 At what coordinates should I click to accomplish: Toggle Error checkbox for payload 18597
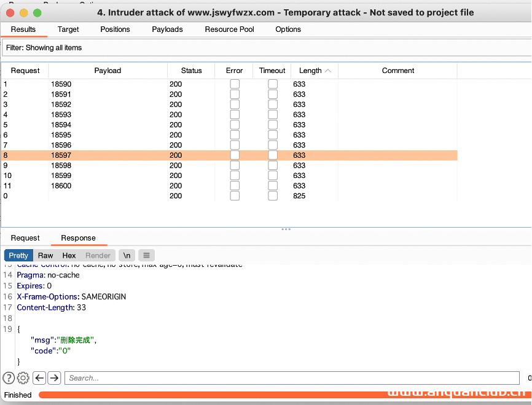(x=235, y=155)
